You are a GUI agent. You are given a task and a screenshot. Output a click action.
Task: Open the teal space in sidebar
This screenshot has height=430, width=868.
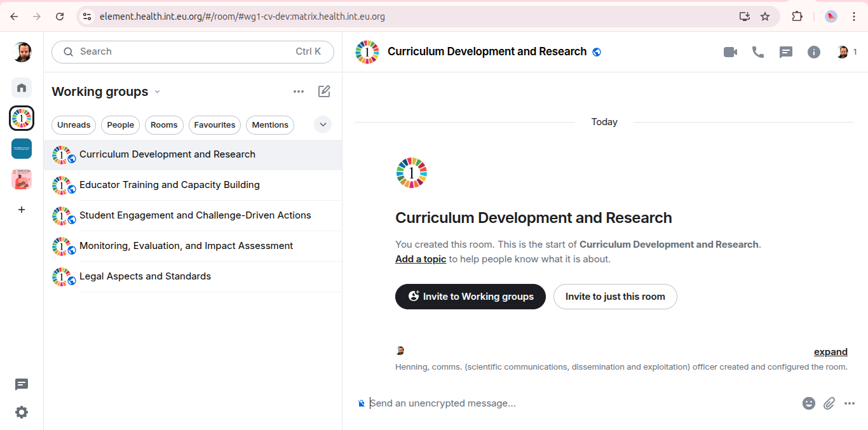point(22,149)
